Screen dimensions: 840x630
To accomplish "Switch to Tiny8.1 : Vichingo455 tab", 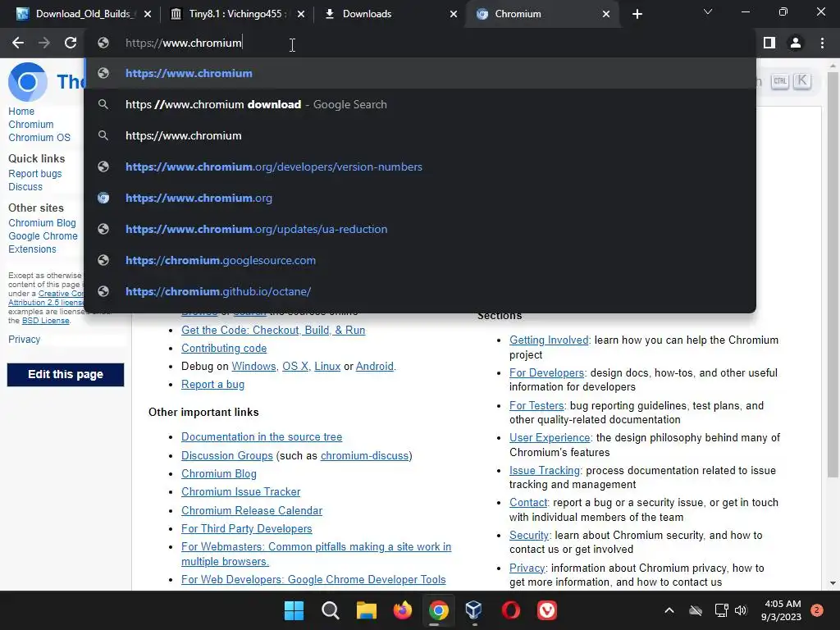I will [235, 14].
